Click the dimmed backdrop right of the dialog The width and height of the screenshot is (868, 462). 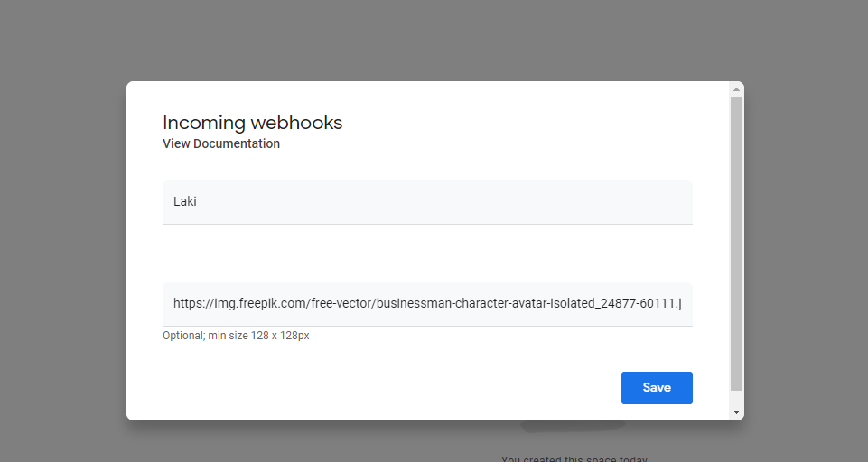[806, 253]
